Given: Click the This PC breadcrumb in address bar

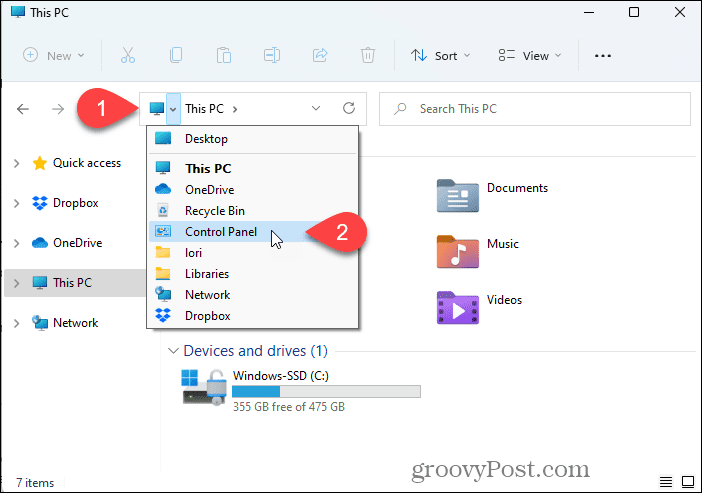Looking at the screenshot, I should click(204, 109).
